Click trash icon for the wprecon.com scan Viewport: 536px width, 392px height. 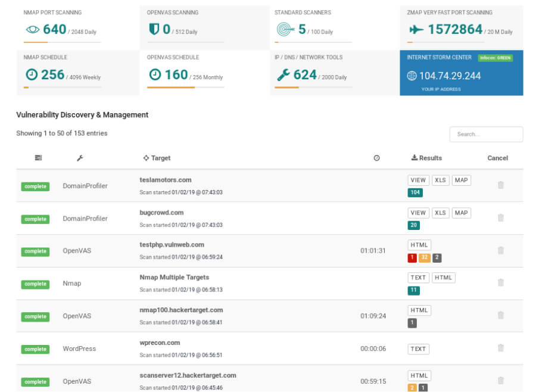500,348
